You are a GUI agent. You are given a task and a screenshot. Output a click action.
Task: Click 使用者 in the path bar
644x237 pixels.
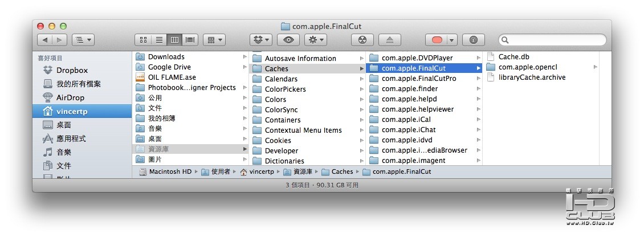click(216, 171)
